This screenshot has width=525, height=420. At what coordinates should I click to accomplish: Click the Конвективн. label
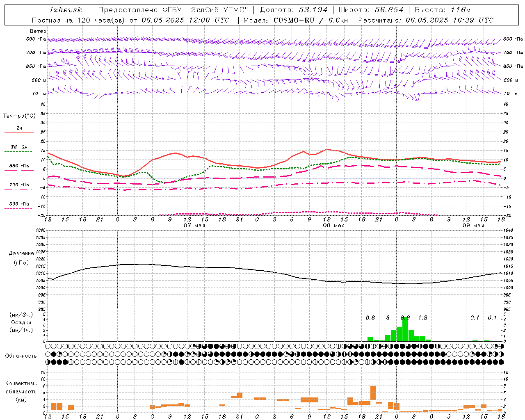click(21, 383)
